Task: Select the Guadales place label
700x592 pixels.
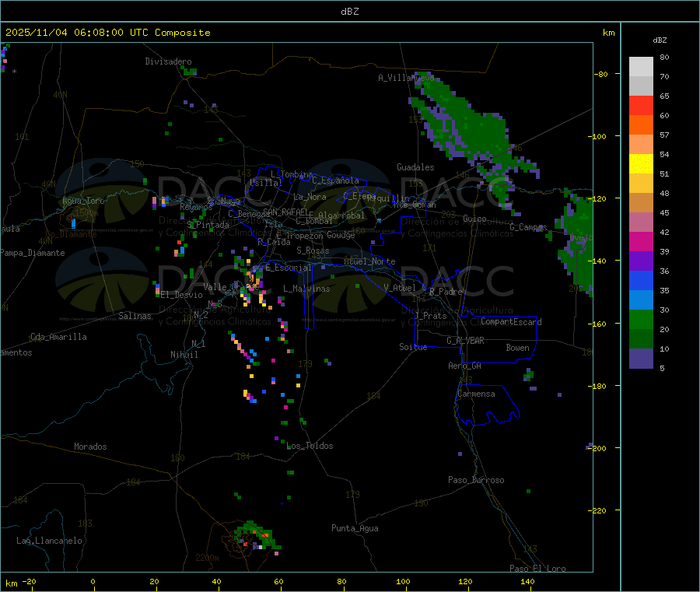Action: [415, 167]
